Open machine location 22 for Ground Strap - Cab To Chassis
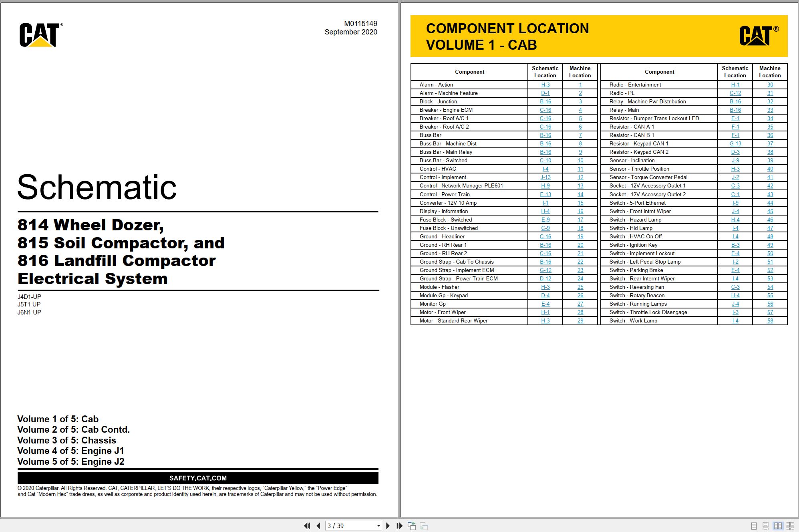The width and height of the screenshot is (799, 532). 580,262
